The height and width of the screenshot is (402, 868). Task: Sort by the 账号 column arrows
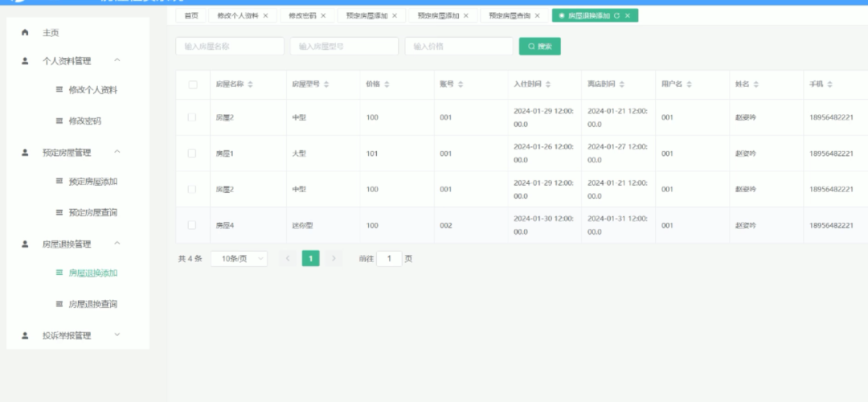pyautogui.click(x=461, y=84)
